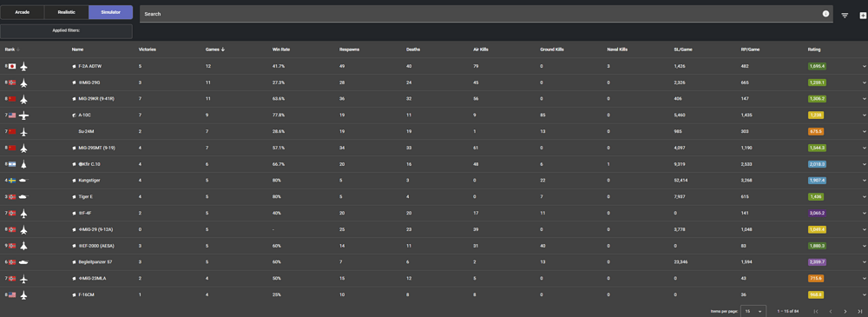Click the 77.8% win rate value

pos(279,116)
